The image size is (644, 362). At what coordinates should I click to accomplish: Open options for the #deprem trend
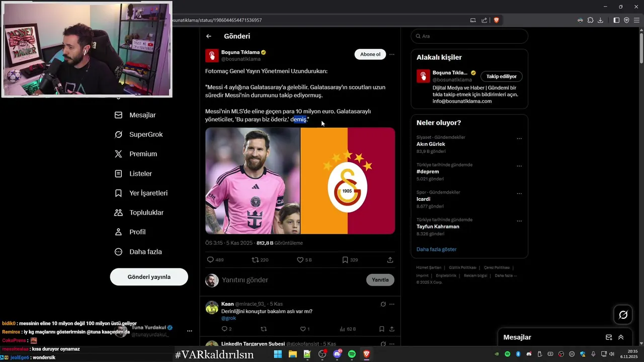[x=519, y=166]
